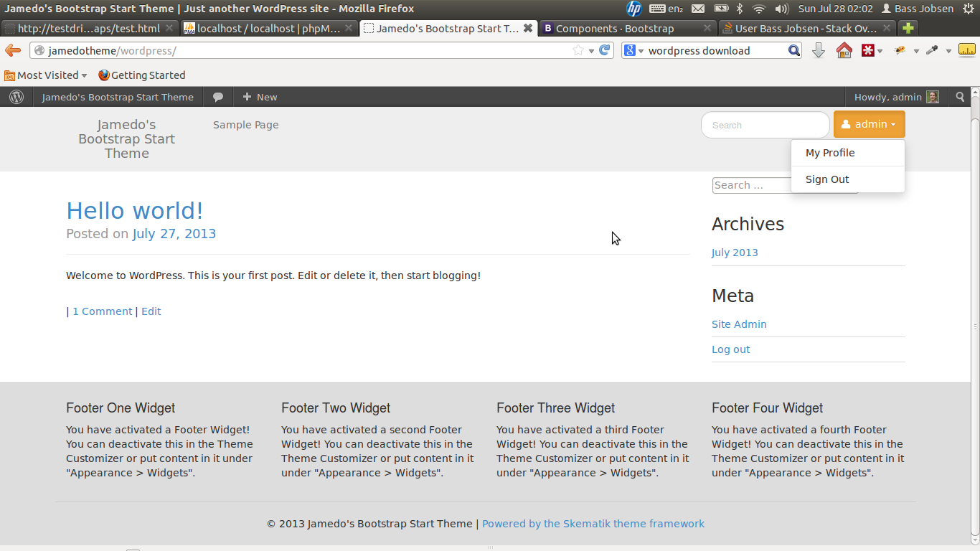
Task: Open the comments bubble in admin bar
Action: (x=218, y=97)
